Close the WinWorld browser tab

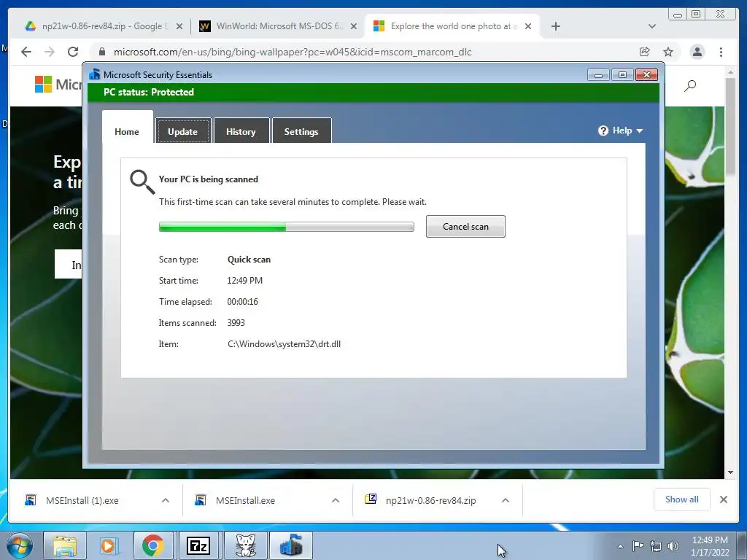pyautogui.click(x=354, y=26)
